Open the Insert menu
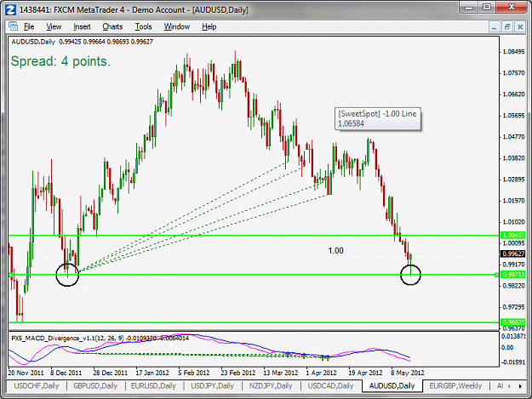The width and height of the screenshot is (532, 399). pyautogui.click(x=82, y=26)
